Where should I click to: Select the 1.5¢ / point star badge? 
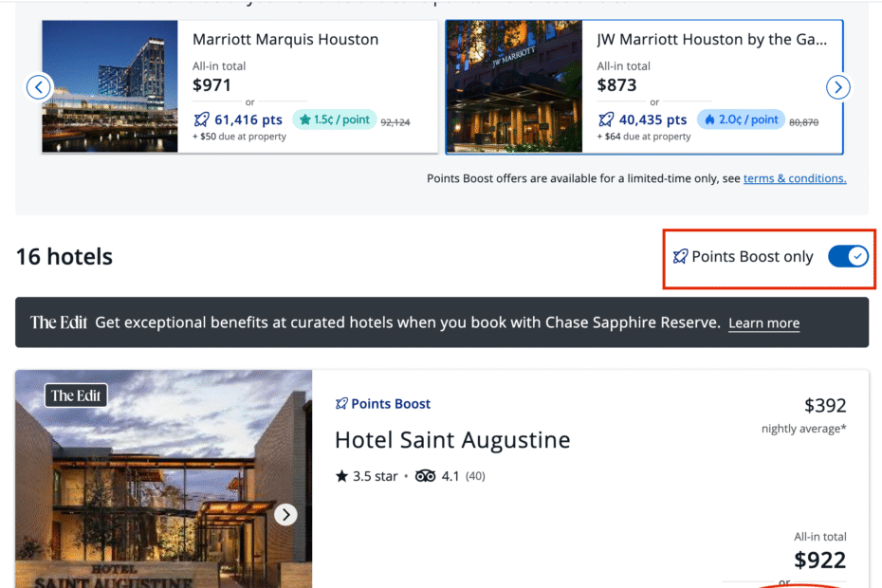pyautogui.click(x=334, y=119)
